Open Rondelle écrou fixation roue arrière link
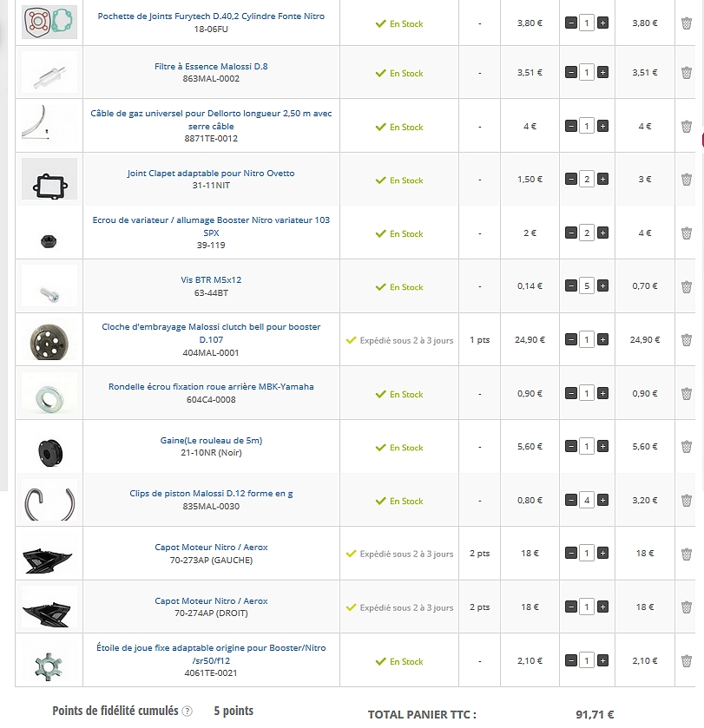 tap(211, 387)
